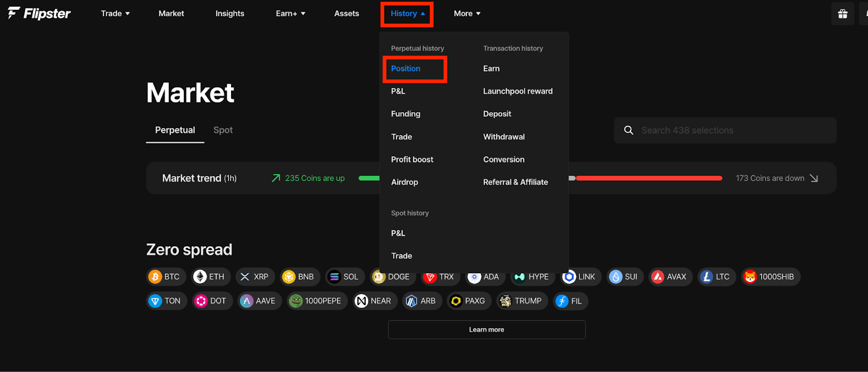Image resolution: width=868 pixels, height=372 pixels.
Task: Choose P&L under Perpetual history
Action: coord(398,91)
